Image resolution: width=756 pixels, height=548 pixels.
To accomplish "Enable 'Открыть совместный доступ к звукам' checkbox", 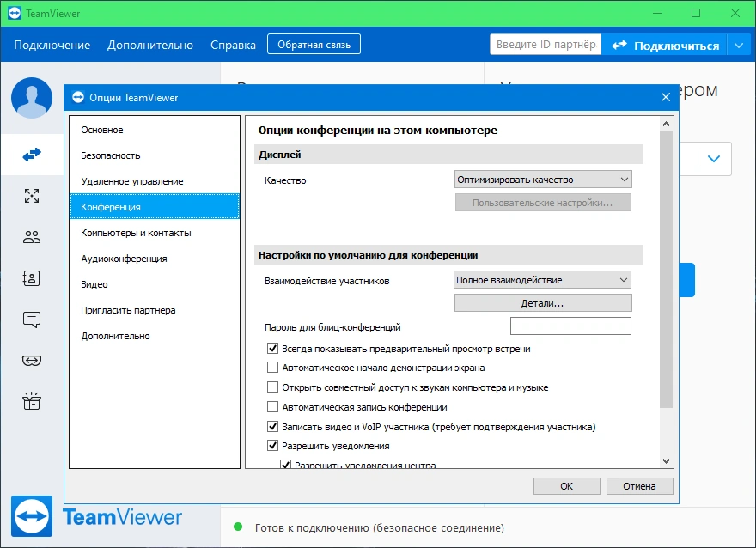I will [272, 387].
